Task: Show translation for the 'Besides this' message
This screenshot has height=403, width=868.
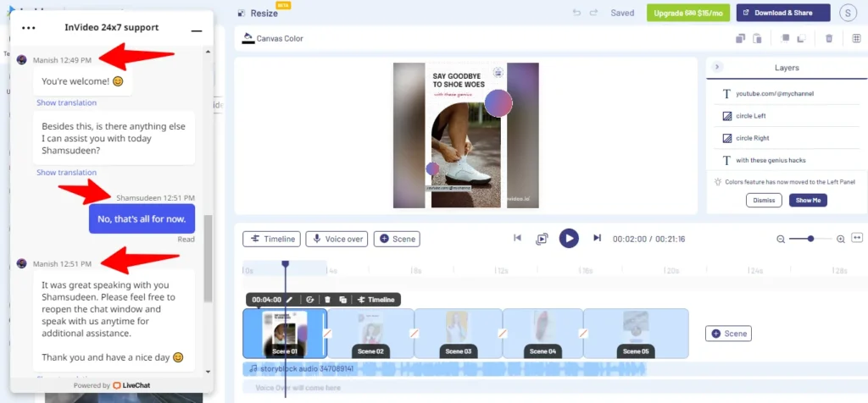Action: click(x=66, y=173)
